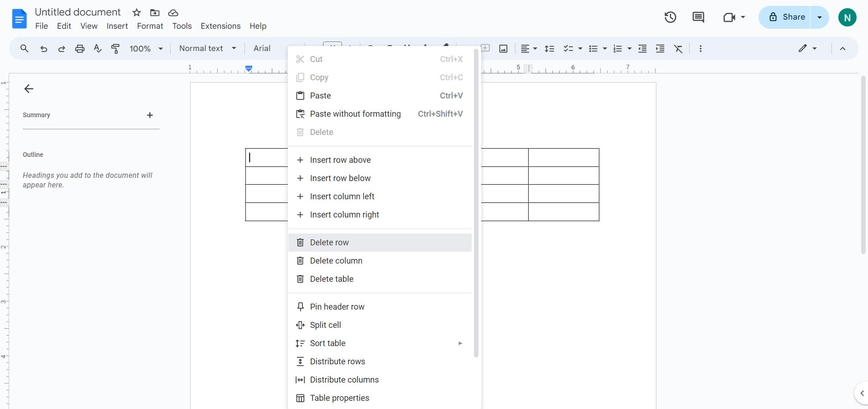
Task: Open more toolbar options (three dots)
Action: tap(701, 49)
